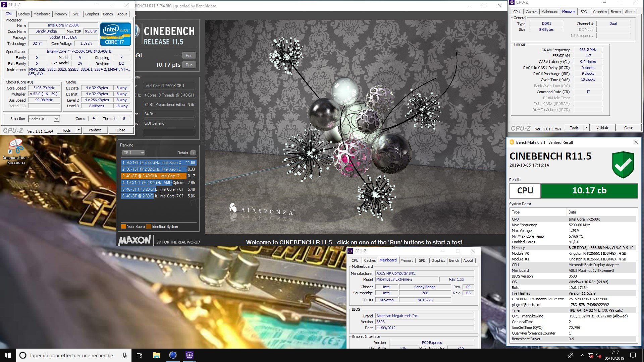Show hidden system tray icons

pyautogui.click(x=582, y=355)
